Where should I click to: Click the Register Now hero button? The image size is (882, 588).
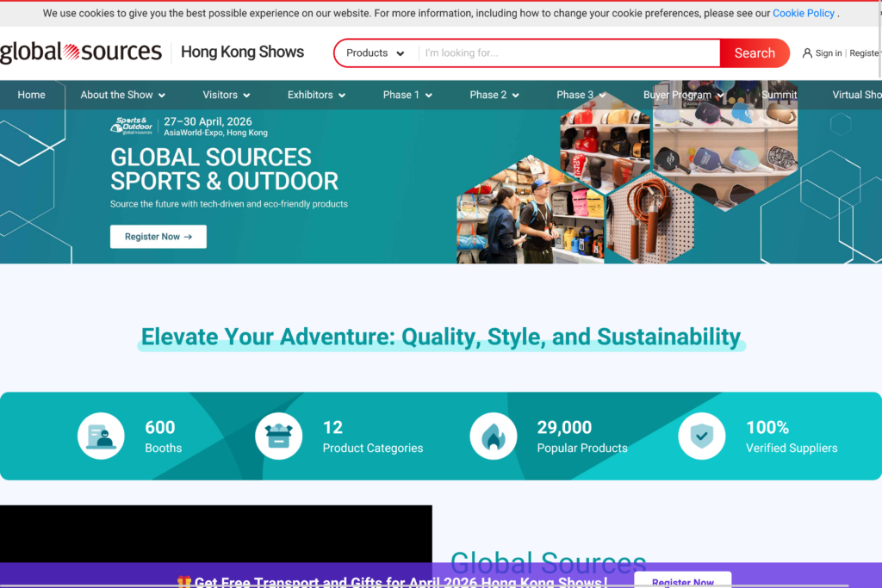158,236
